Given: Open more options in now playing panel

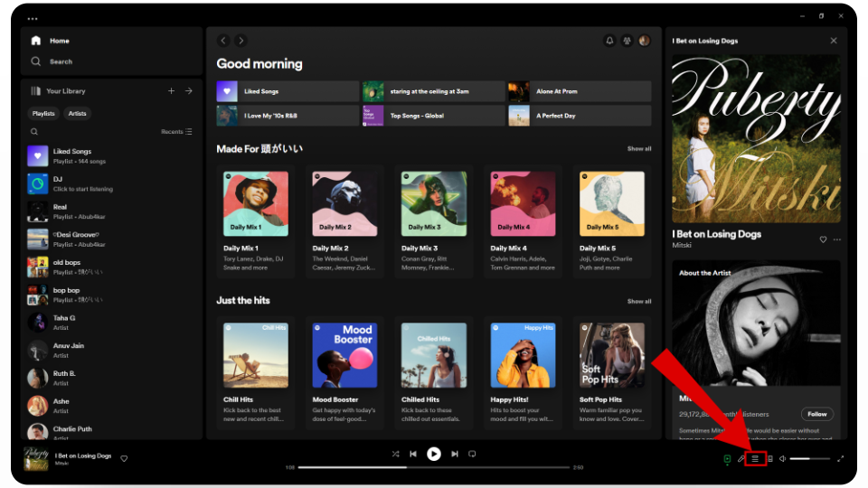Looking at the screenshot, I should [837, 239].
